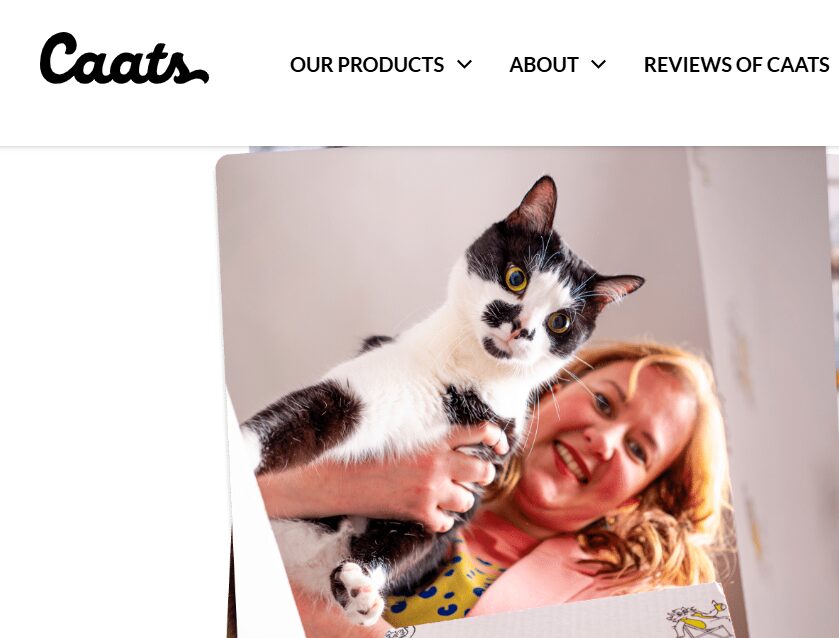Expand the Our Products chevron arrow
The height and width of the screenshot is (638, 839).
click(x=464, y=65)
